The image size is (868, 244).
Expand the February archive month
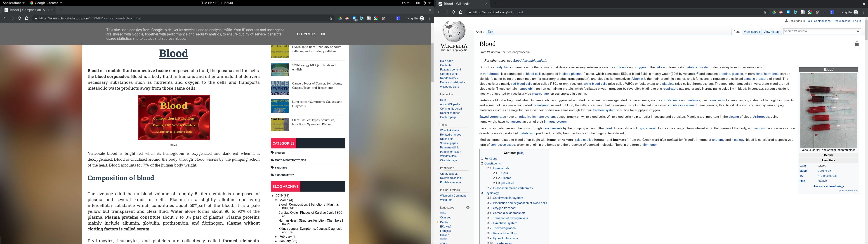point(276,237)
